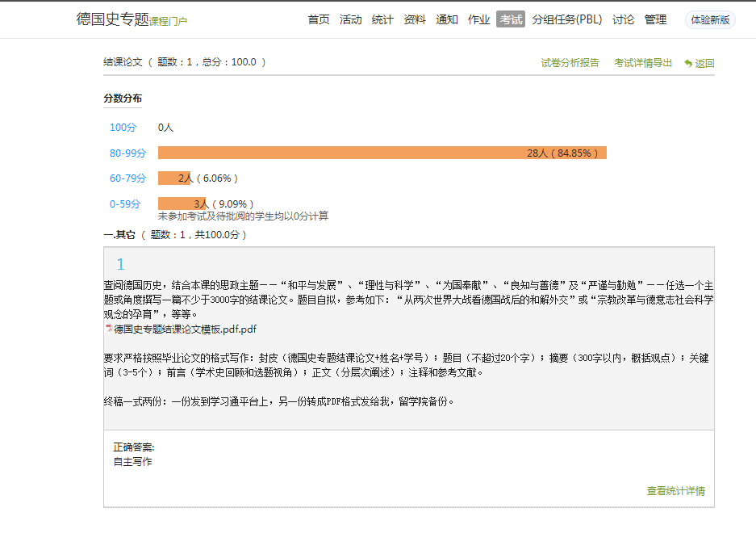Open the 管理 tab
Screen dimensions: 756x533
click(x=655, y=19)
